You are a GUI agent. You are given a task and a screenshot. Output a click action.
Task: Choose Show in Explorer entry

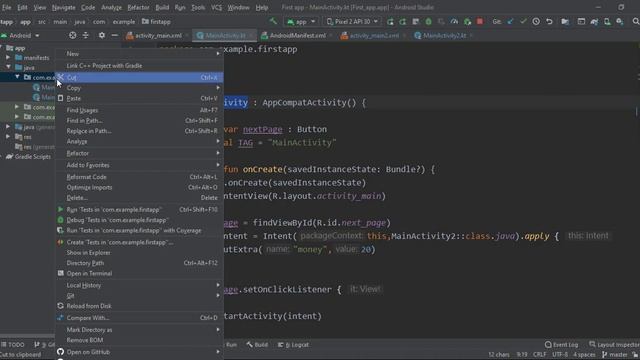tap(139, 253)
